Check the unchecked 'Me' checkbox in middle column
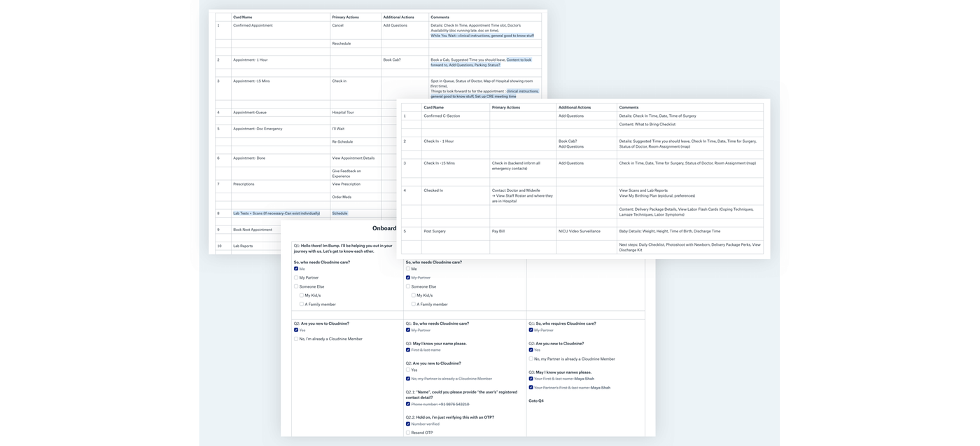 coord(408,269)
